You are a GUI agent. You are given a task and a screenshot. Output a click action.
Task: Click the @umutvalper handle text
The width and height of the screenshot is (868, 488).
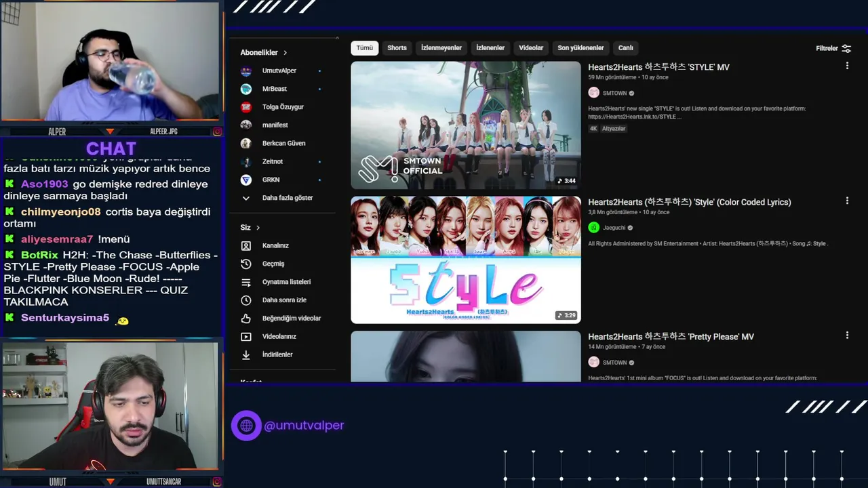pyautogui.click(x=304, y=426)
